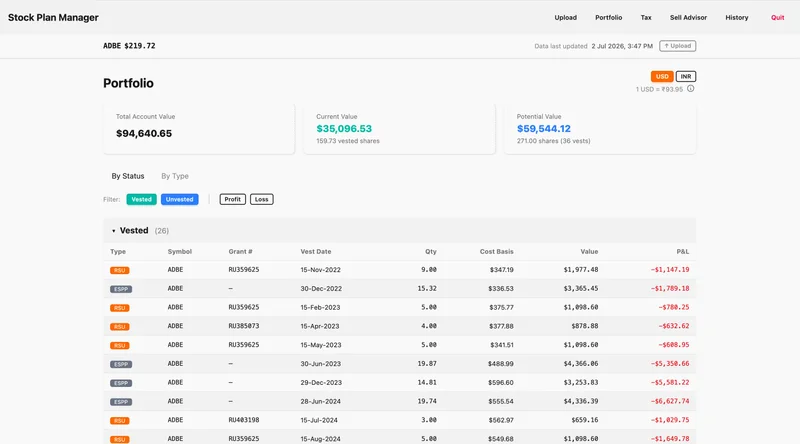Open the Tax page
The height and width of the screenshot is (444, 800).
point(646,17)
